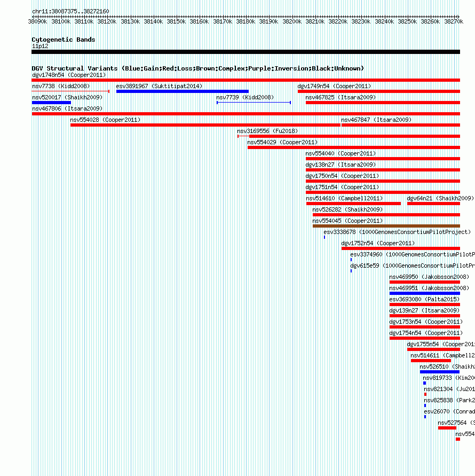
Task: Select the red nsv554028 loss bar
Action: point(205,125)
